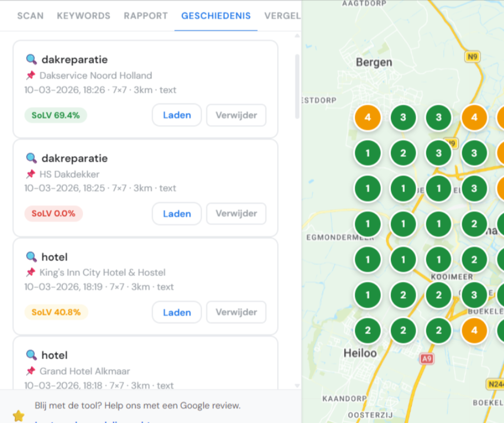Open the RAPPORT tab
504x423 pixels.
coord(146,16)
